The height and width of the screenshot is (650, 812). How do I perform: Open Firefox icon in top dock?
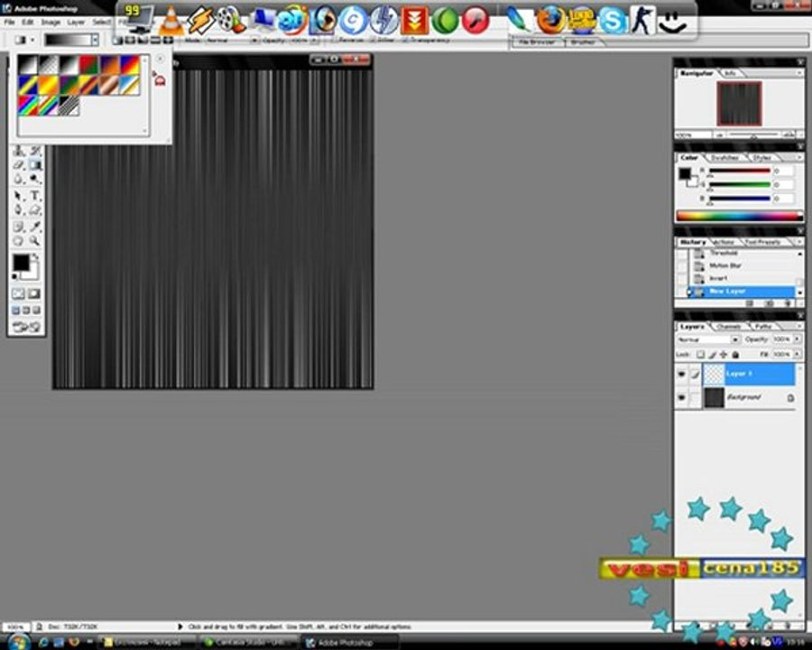point(550,20)
